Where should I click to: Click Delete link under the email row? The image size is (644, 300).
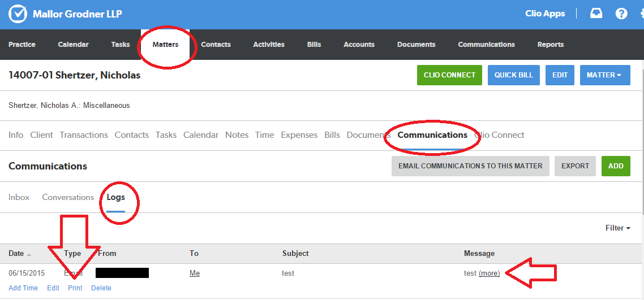(101, 288)
